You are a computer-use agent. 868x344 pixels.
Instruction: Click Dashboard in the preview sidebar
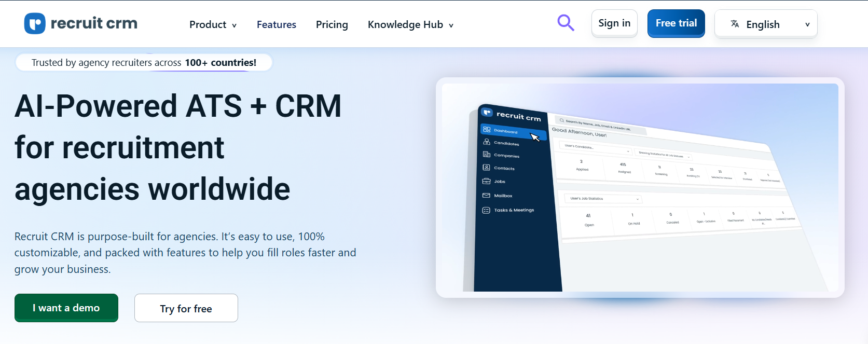513,131
